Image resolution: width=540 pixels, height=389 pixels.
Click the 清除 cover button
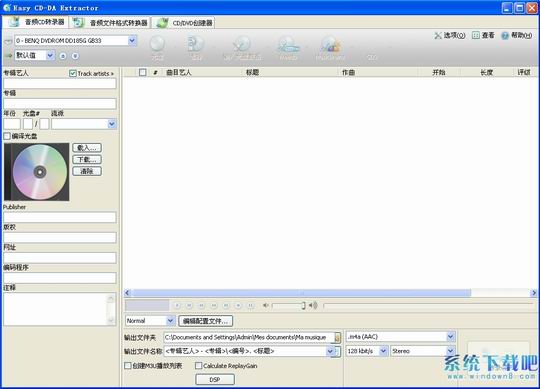tap(87, 171)
